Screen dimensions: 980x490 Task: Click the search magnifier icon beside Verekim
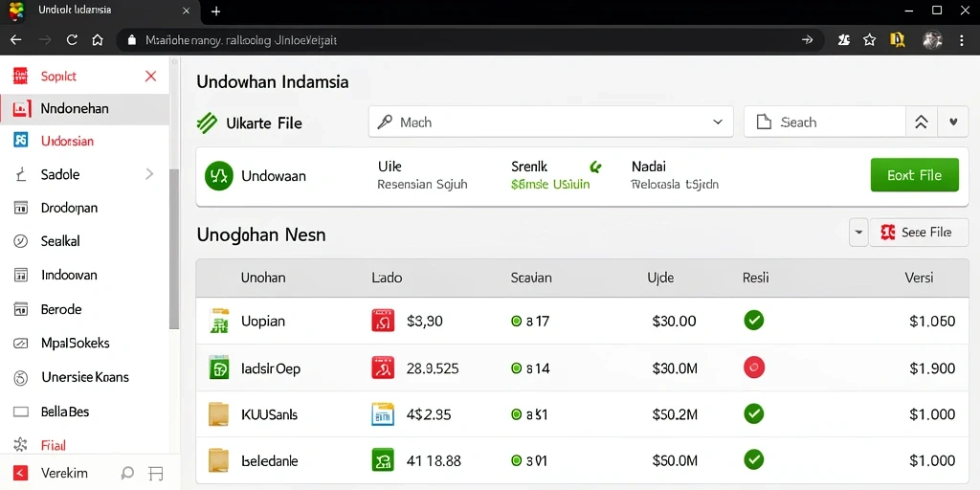coord(127,473)
